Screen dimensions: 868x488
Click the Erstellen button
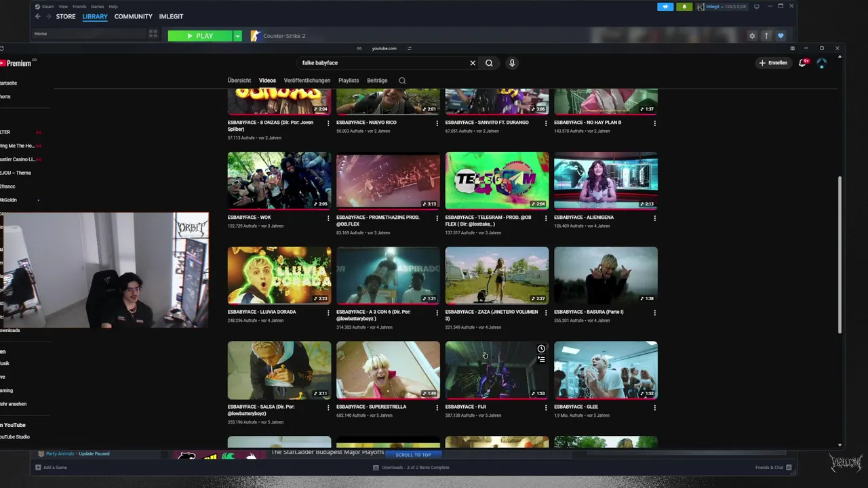[x=774, y=63]
